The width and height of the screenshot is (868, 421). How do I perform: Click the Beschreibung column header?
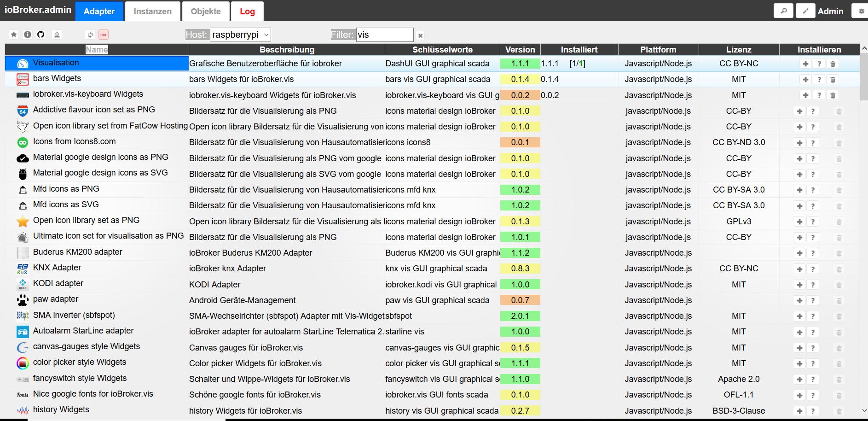coord(287,49)
